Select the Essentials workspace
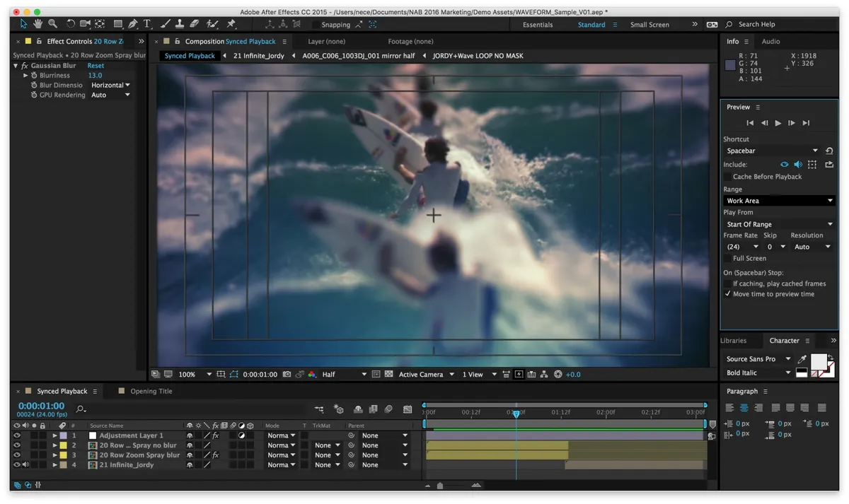 pyautogui.click(x=538, y=25)
